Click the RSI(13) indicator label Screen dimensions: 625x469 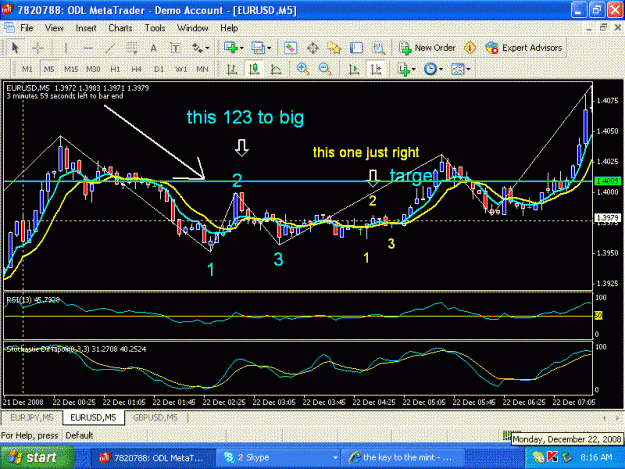click(x=33, y=300)
